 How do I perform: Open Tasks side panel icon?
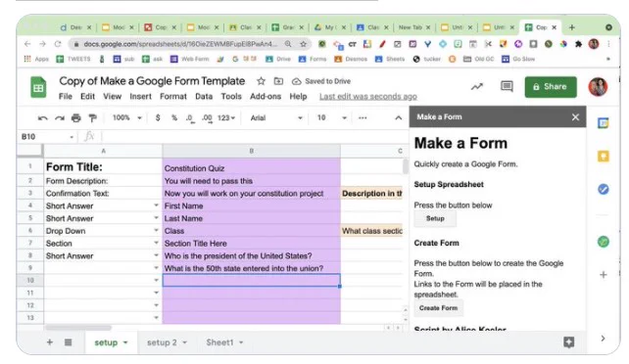603,189
